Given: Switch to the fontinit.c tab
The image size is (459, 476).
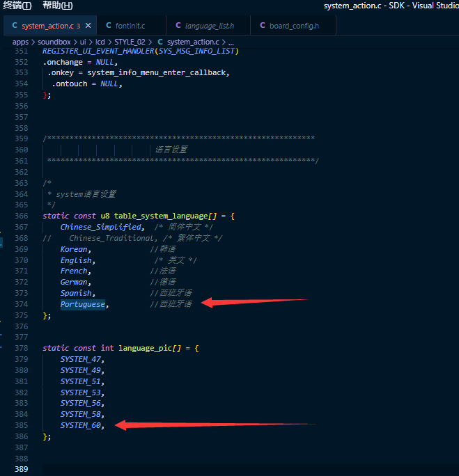Looking at the screenshot, I should tap(130, 26).
